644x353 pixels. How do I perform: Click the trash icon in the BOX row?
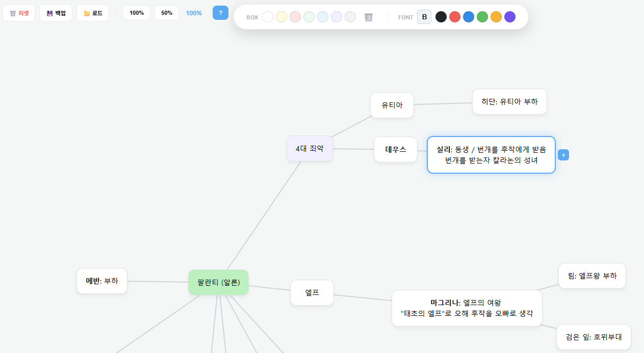[x=368, y=17]
